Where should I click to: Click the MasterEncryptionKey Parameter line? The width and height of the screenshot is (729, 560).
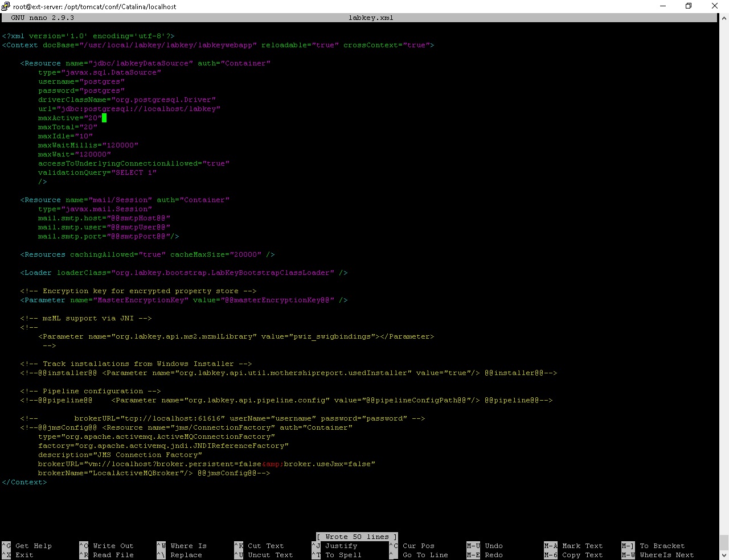[x=184, y=300]
